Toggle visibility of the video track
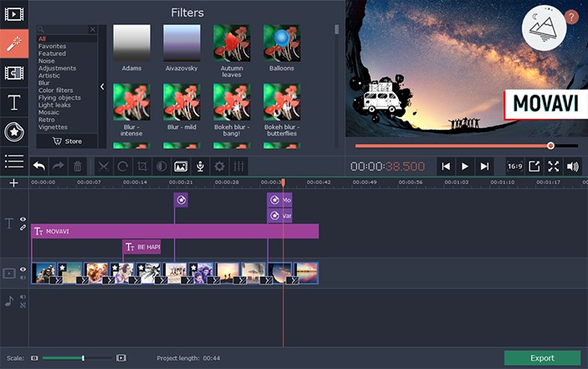This screenshot has width=588, height=369. (x=23, y=269)
